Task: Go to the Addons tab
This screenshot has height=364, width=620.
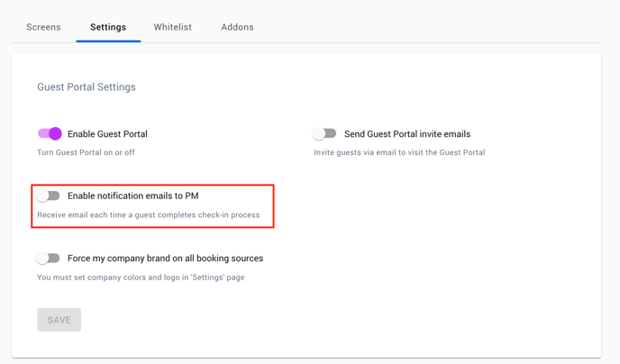Action: pyautogui.click(x=237, y=27)
